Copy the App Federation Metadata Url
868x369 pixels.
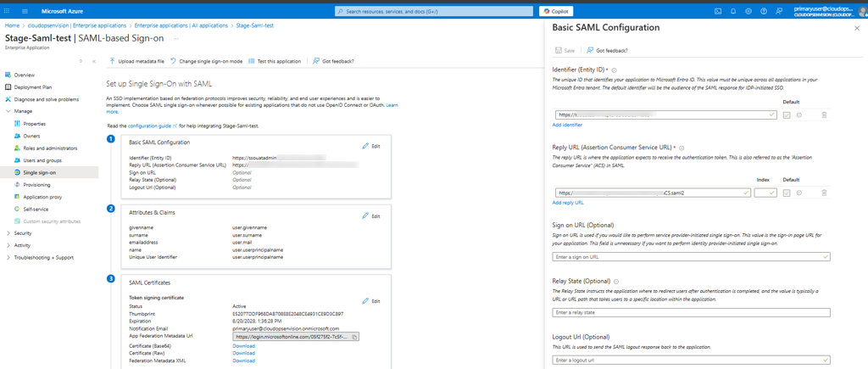pos(355,337)
